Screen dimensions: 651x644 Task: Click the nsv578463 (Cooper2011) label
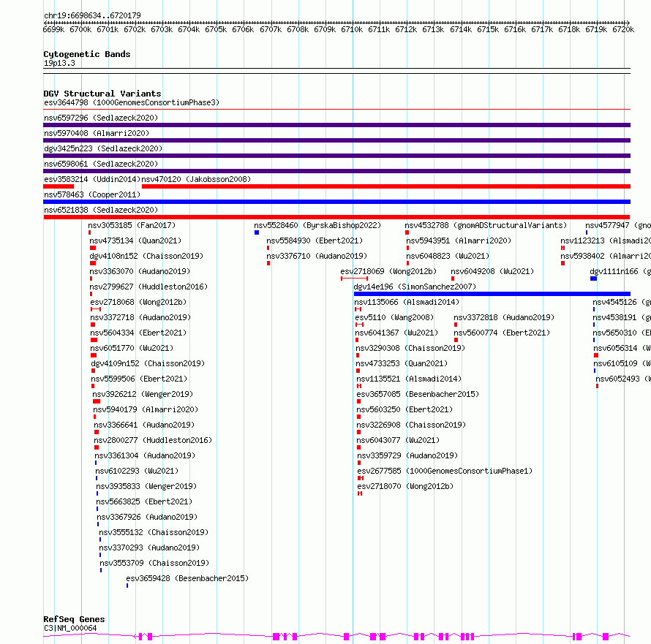(x=92, y=194)
